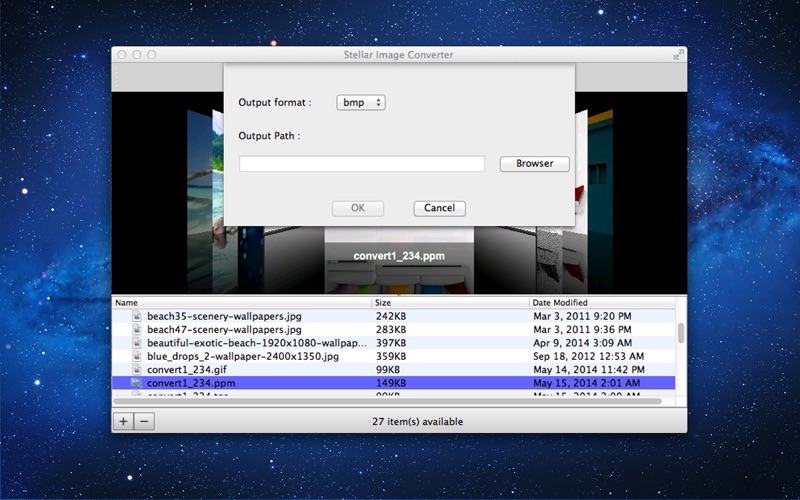Click 397KB size cell
This screenshot has width=800, height=500.
point(391,343)
